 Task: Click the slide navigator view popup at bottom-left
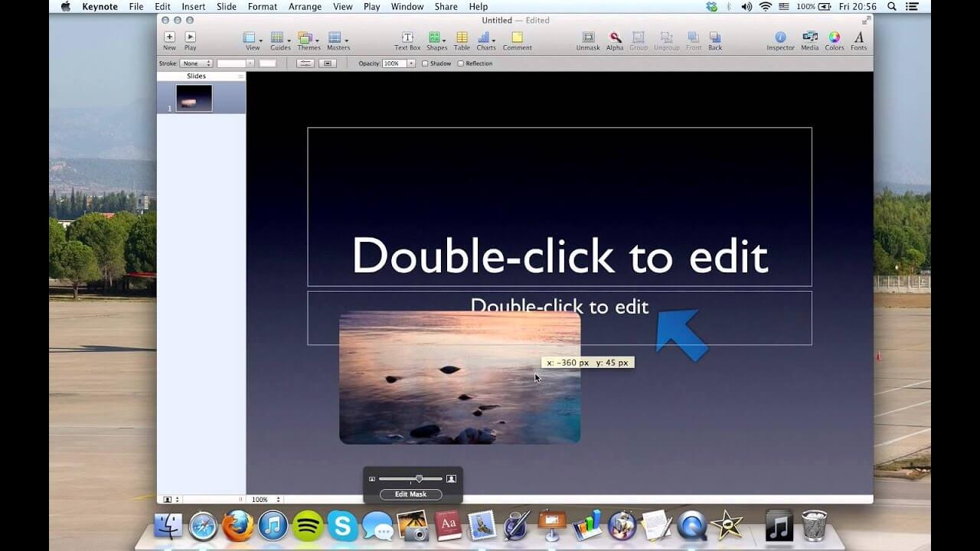pyautogui.click(x=171, y=500)
